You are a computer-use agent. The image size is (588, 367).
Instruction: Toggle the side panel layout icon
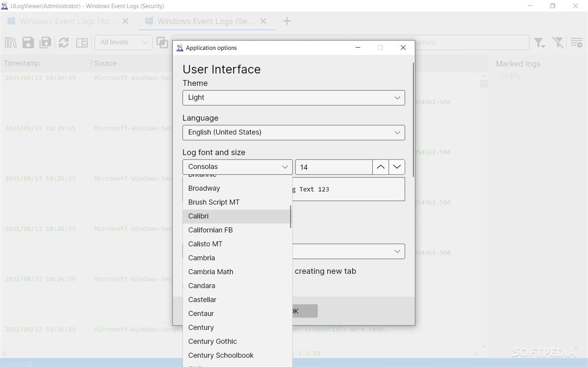pos(82,42)
